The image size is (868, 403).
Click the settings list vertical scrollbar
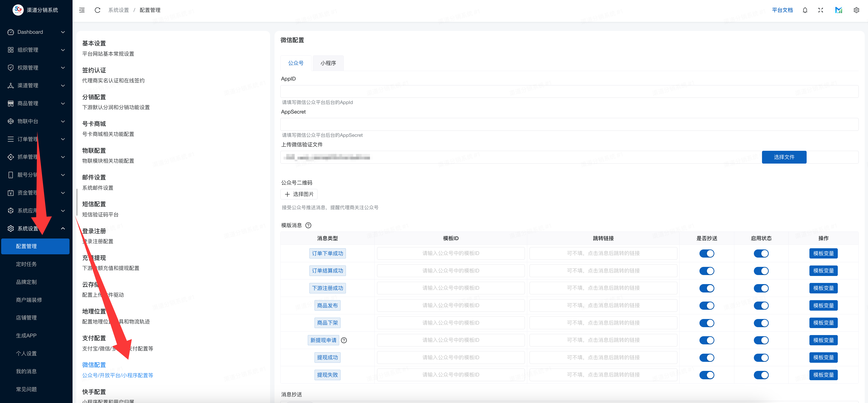(77, 202)
